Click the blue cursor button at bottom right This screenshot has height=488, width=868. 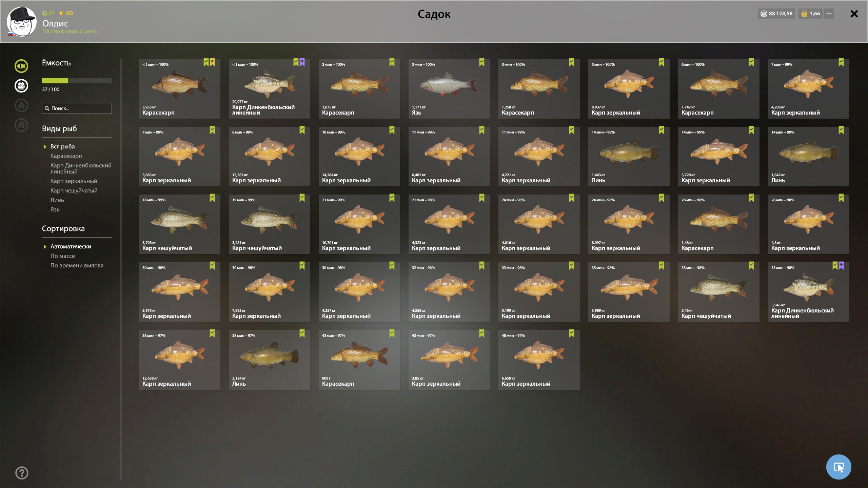839,467
